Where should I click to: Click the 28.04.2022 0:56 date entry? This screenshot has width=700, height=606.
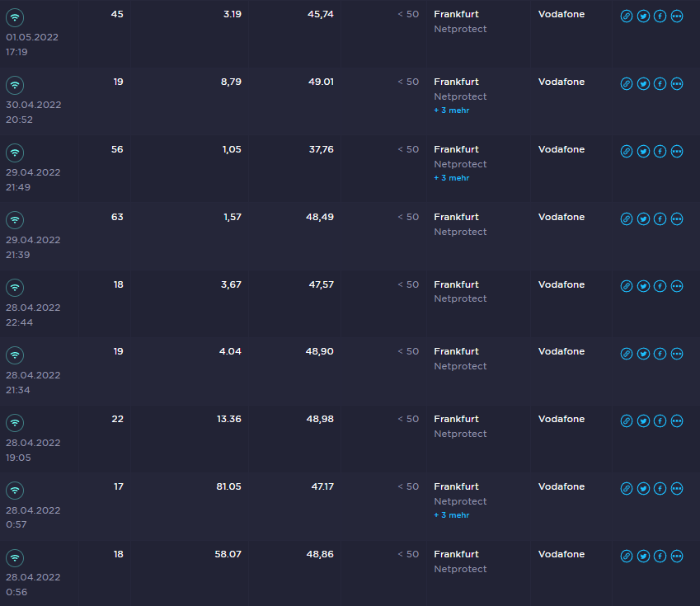[x=33, y=584]
